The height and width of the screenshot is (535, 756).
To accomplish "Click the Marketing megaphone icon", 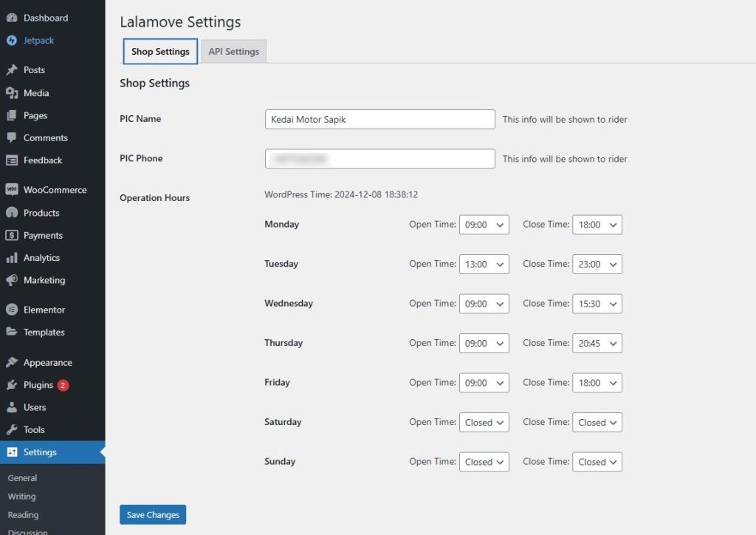I will point(12,280).
